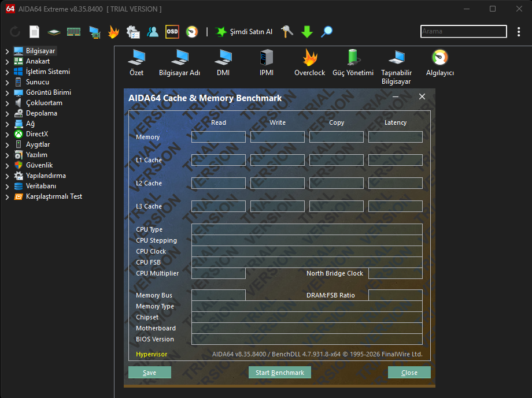Image resolution: width=532 pixels, height=398 pixels.
Task: Open the three-dot overflow menu
Action: coord(519,32)
